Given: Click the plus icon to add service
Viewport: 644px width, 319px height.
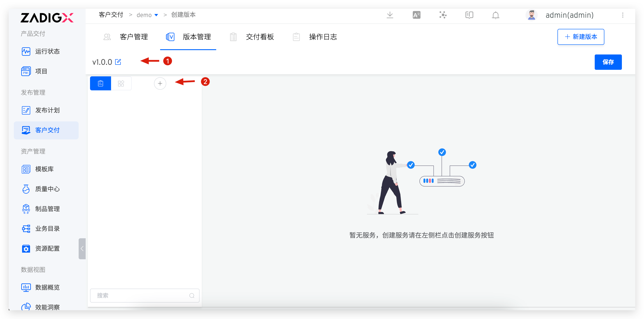Looking at the screenshot, I should click(x=160, y=83).
